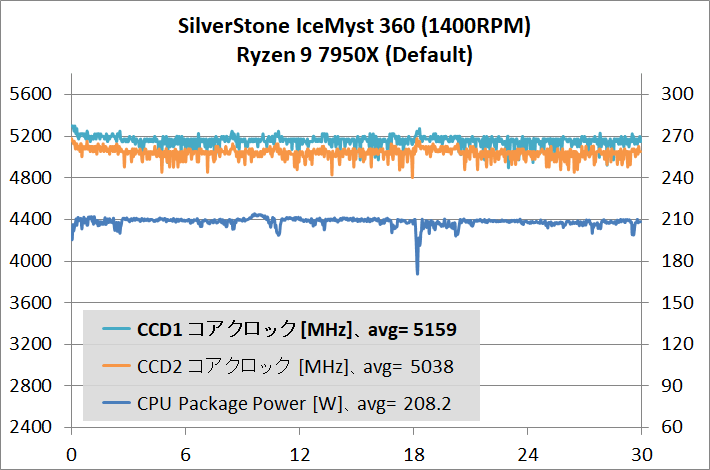710x470 pixels.
Task: Click left axis label 4000
Action: [31, 261]
